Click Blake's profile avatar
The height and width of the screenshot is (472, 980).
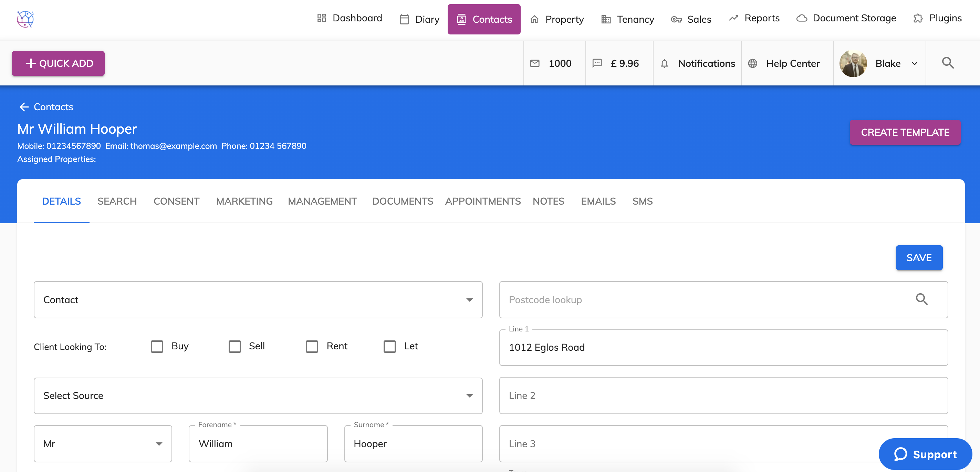(853, 63)
